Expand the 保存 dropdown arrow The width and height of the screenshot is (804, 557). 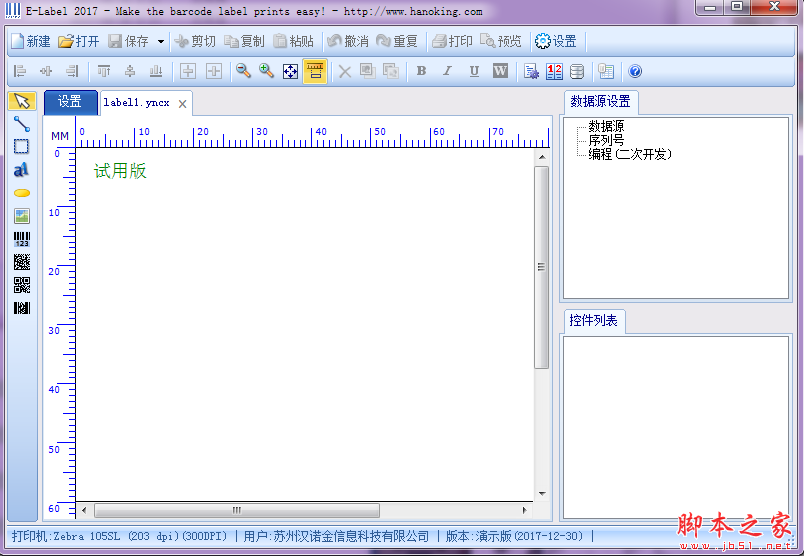point(160,42)
